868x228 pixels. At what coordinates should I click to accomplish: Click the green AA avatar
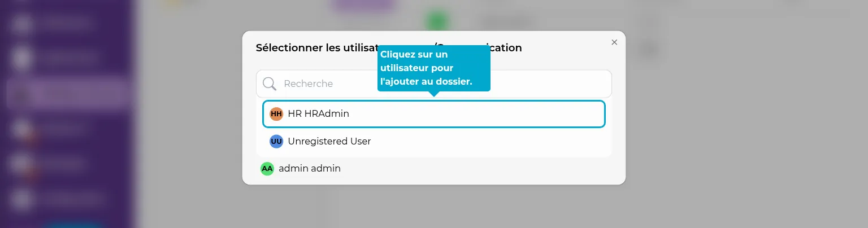click(x=267, y=169)
